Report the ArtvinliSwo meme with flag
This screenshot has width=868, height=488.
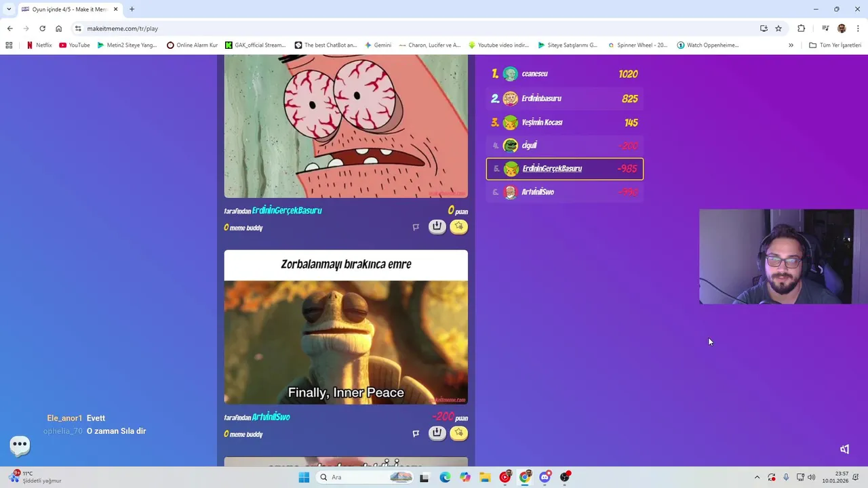[x=416, y=434]
